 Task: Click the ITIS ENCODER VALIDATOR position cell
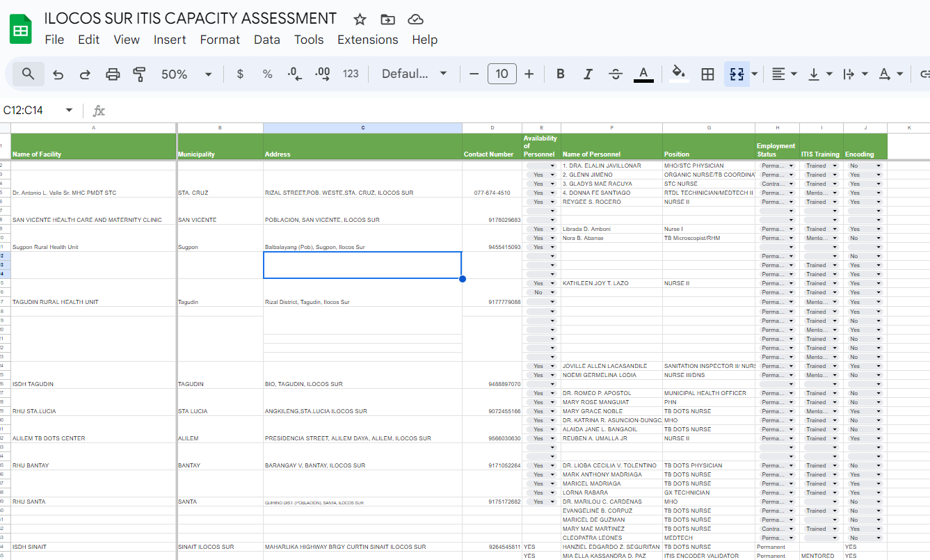click(x=709, y=556)
